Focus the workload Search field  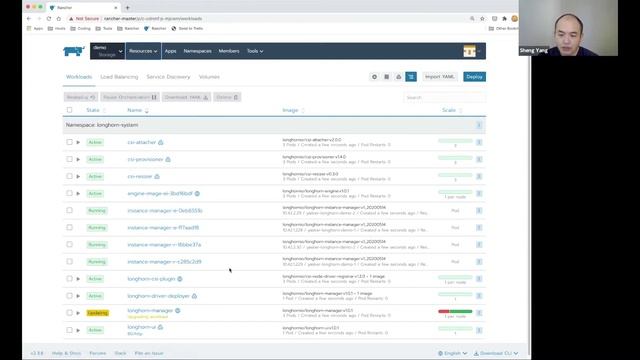[444, 98]
